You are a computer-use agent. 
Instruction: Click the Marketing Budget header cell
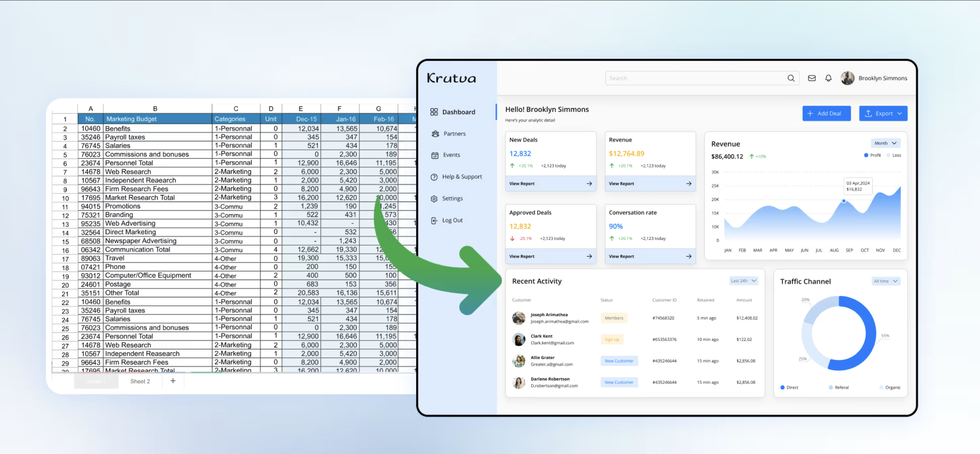pyautogui.click(x=158, y=119)
